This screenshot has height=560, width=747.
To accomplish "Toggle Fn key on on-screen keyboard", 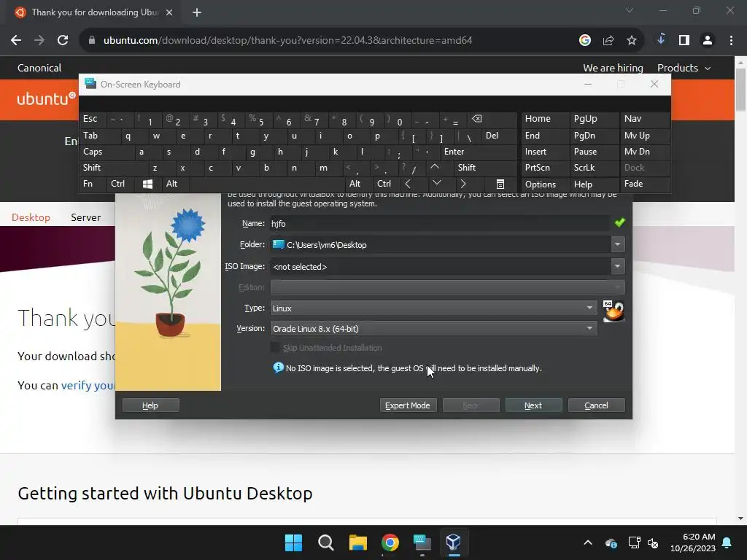I will click(93, 184).
